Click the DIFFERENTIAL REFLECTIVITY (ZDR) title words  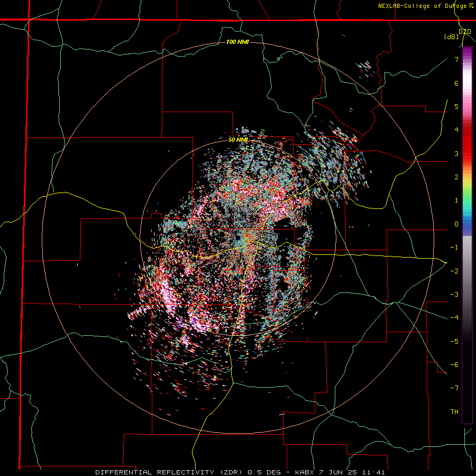169,472
